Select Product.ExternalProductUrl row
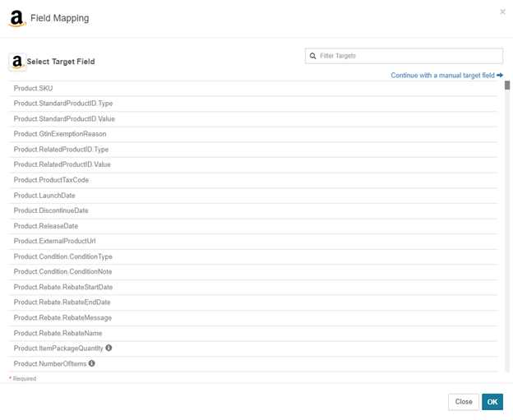Viewport: 513px width, 420px height. pyautogui.click(x=253, y=242)
